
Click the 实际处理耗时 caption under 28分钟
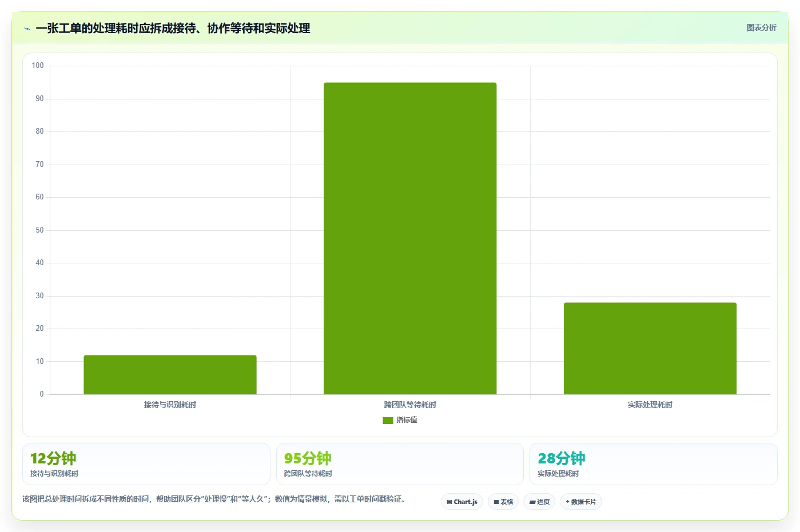coord(558,474)
